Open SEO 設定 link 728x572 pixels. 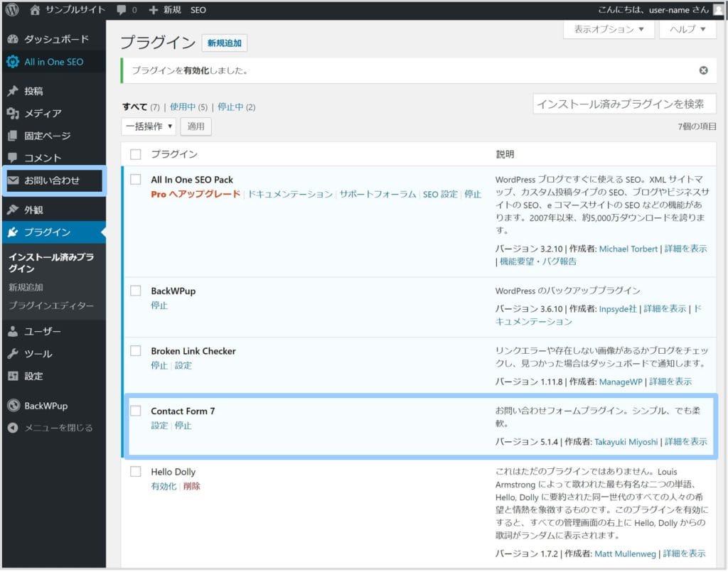[x=440, y=194]
